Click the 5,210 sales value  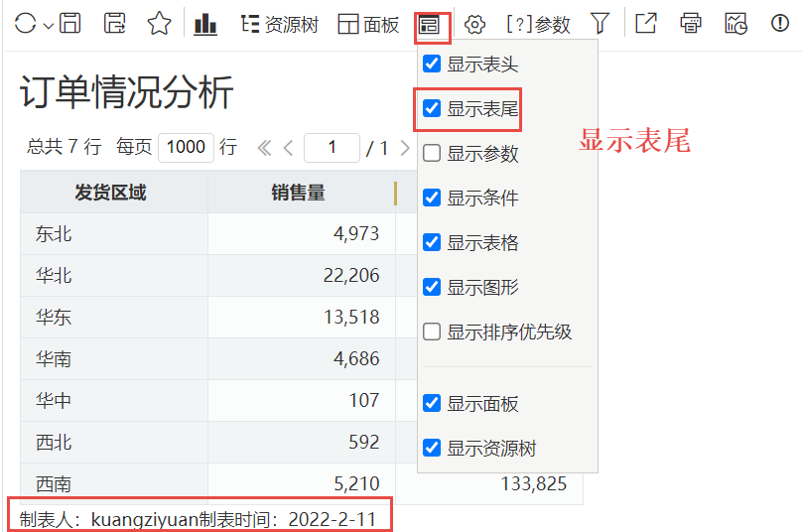pos(356,483)
